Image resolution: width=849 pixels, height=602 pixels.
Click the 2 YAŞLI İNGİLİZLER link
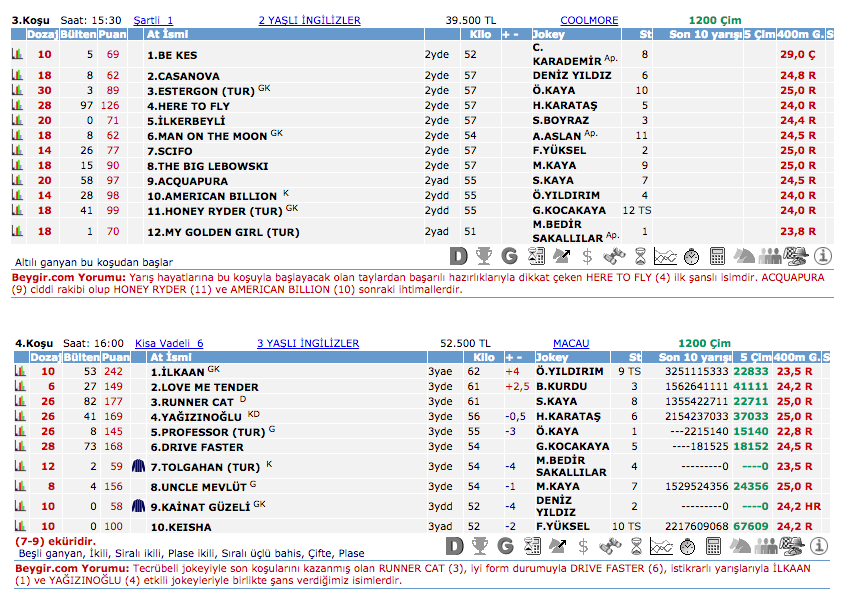click(309, 20)
